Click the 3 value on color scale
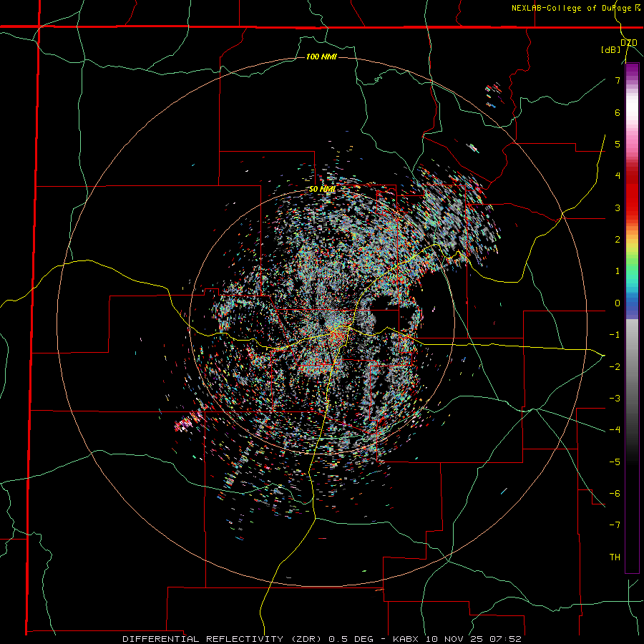The image size is (644, 644). coord(618,208)
